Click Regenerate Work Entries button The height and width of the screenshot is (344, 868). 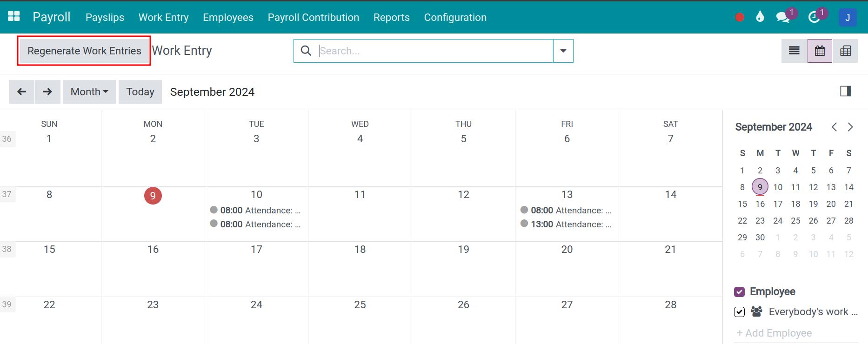[x=84, y=51]
